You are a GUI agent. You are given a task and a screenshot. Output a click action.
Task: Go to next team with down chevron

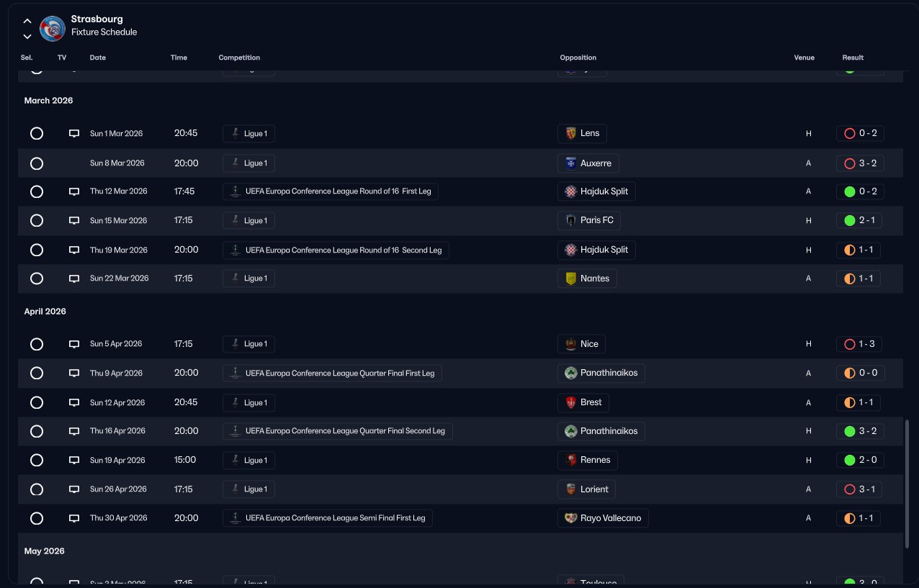[27, 36]
